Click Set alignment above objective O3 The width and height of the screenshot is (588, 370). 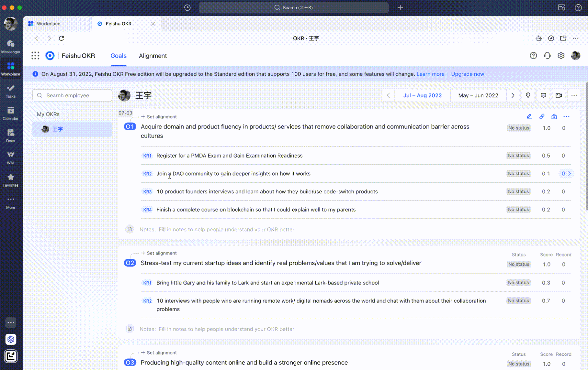coord(159,353)
